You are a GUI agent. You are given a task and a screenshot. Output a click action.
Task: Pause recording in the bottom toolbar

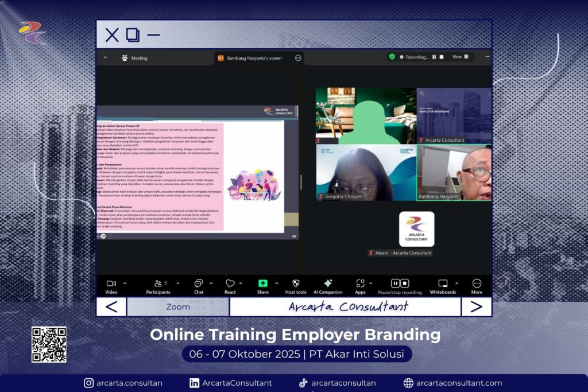tap(396, 284)
